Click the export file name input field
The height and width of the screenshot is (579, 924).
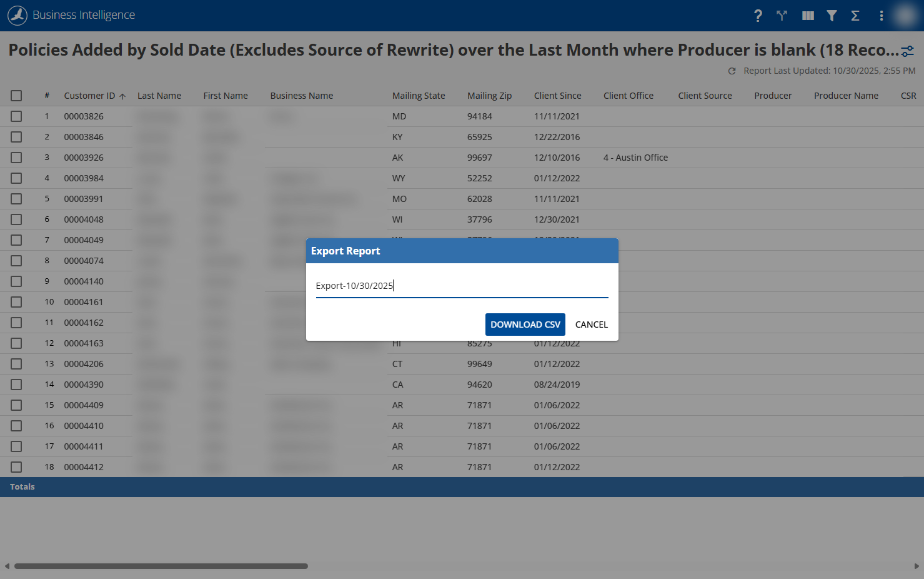462,286
